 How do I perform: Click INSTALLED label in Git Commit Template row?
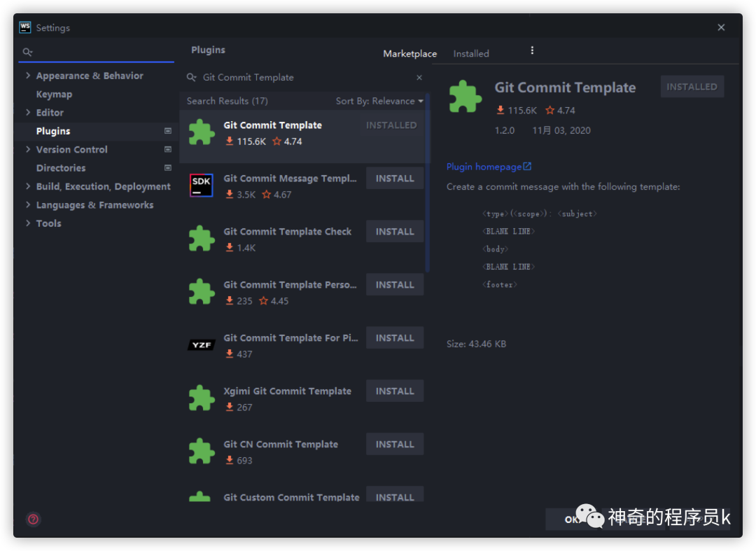coord(391,125)
